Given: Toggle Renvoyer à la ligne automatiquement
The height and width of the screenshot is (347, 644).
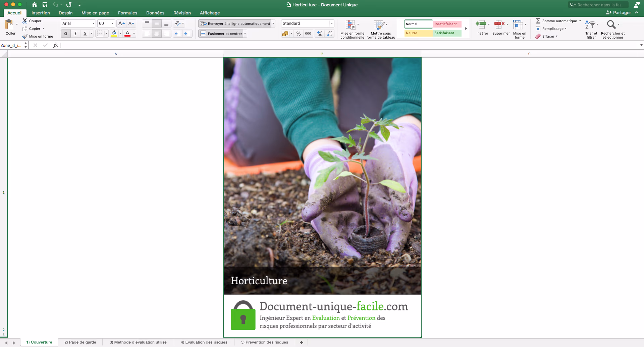Looking at the screenshot, I should coord(235,23).
